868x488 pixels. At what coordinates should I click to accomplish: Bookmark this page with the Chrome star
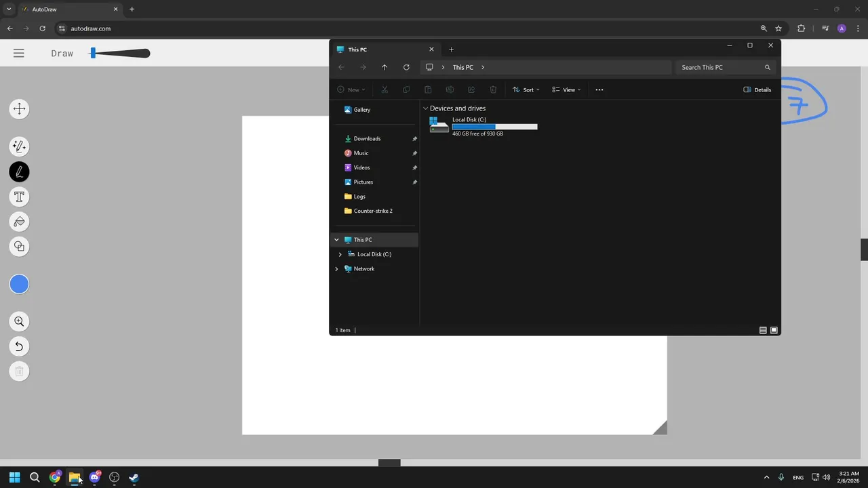point(778,28)
